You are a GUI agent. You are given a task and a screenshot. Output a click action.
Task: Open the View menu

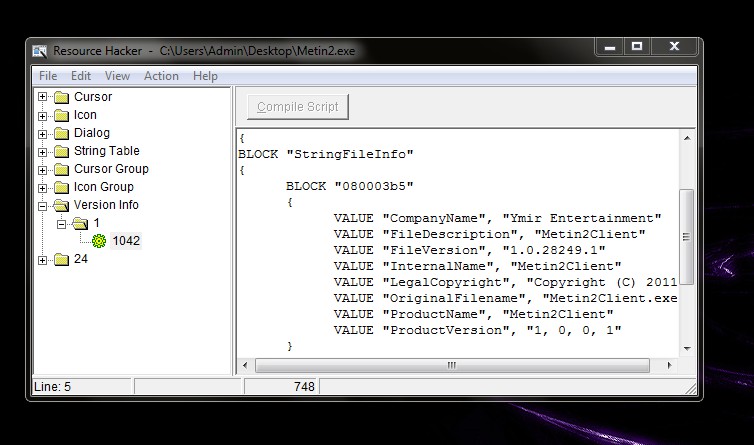pyautogui.click(x=117, y=76)
